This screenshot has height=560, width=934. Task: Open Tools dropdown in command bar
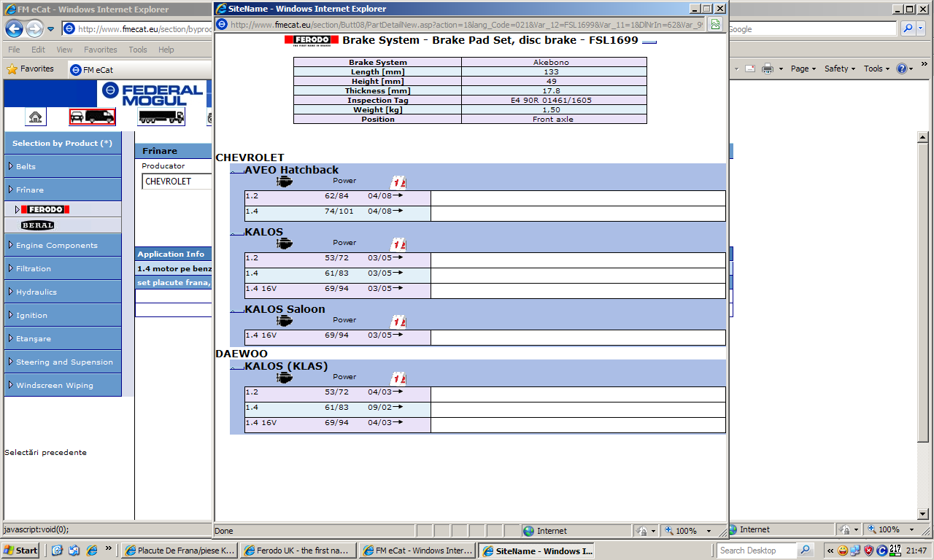coord(877,69)
